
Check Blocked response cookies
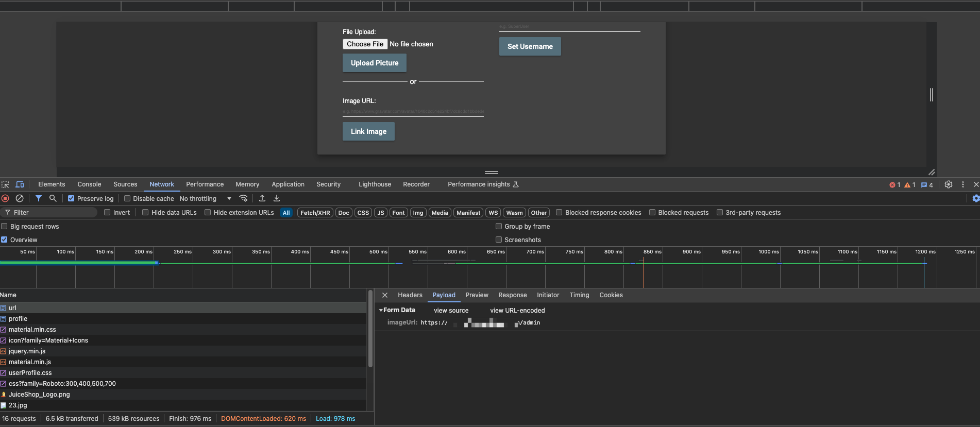click(x=559, y=213)
